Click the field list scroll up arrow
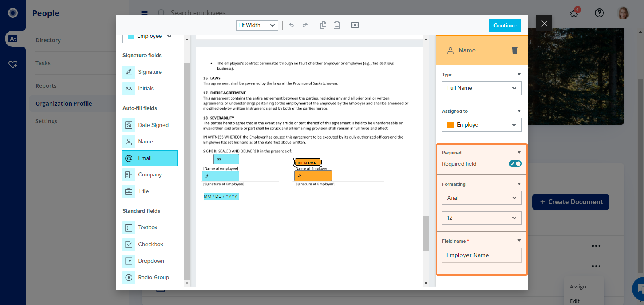 pyautogui.click(x=187, y=39)
